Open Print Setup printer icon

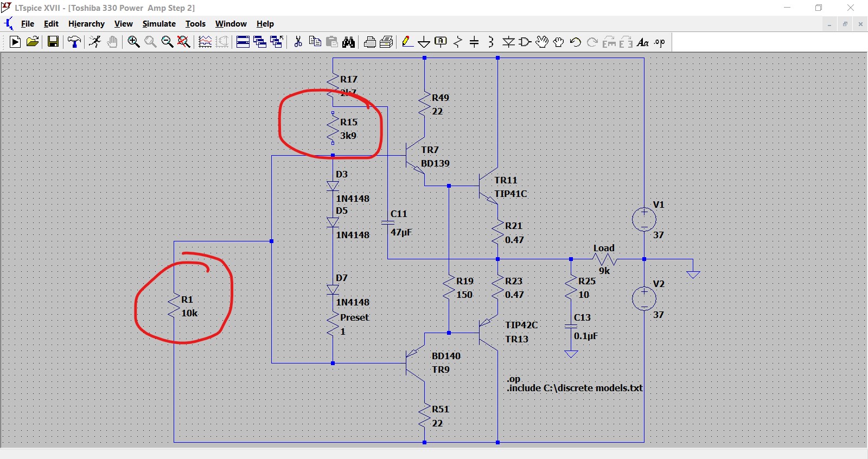pos(370,42)
